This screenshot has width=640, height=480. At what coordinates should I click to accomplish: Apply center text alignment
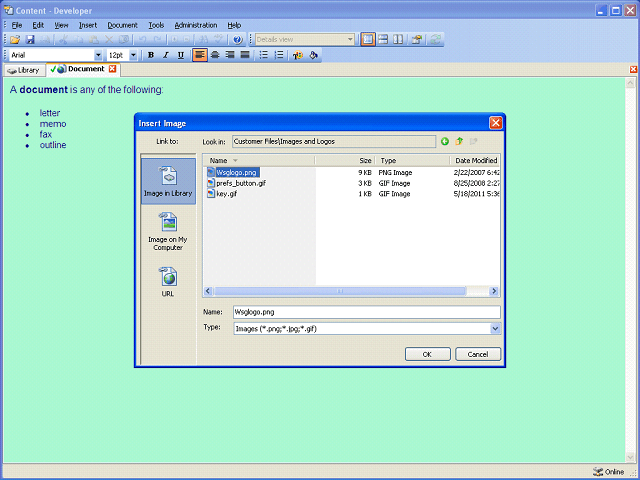point(215,55)
